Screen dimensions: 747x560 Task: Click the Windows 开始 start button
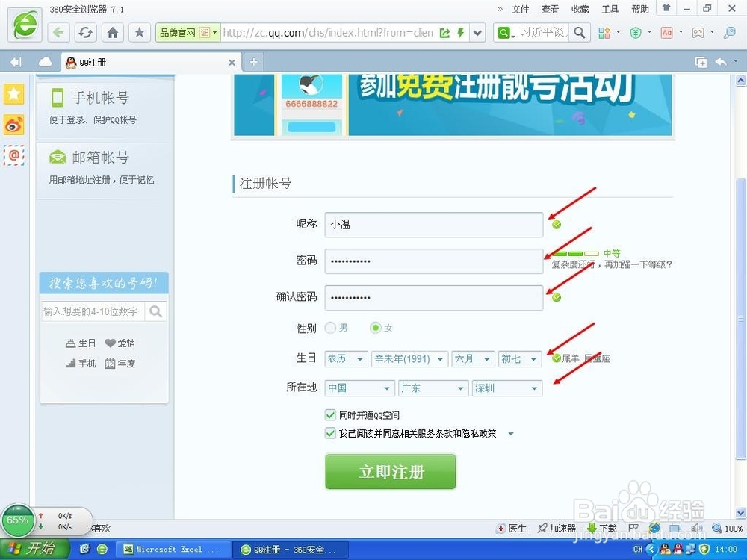tap(35, 549)
